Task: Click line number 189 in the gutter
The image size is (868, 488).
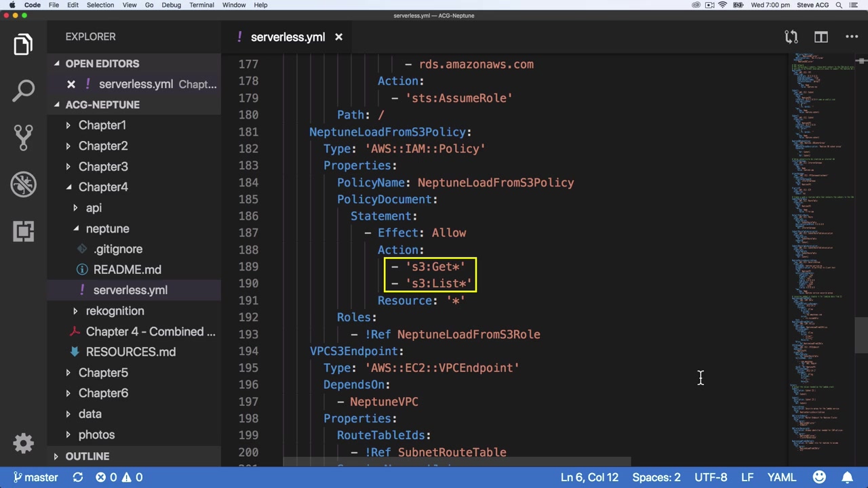Action: tap(248, 267)
